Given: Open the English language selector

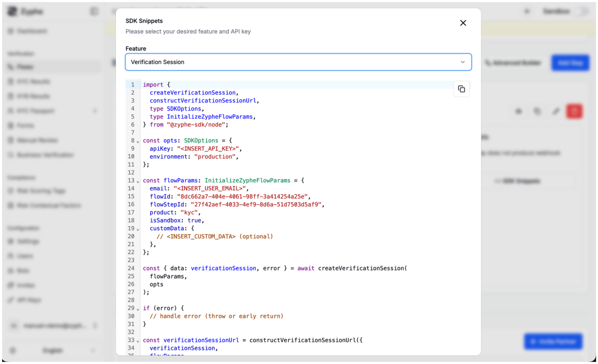Looking at the screenshot, I should 53,350.
